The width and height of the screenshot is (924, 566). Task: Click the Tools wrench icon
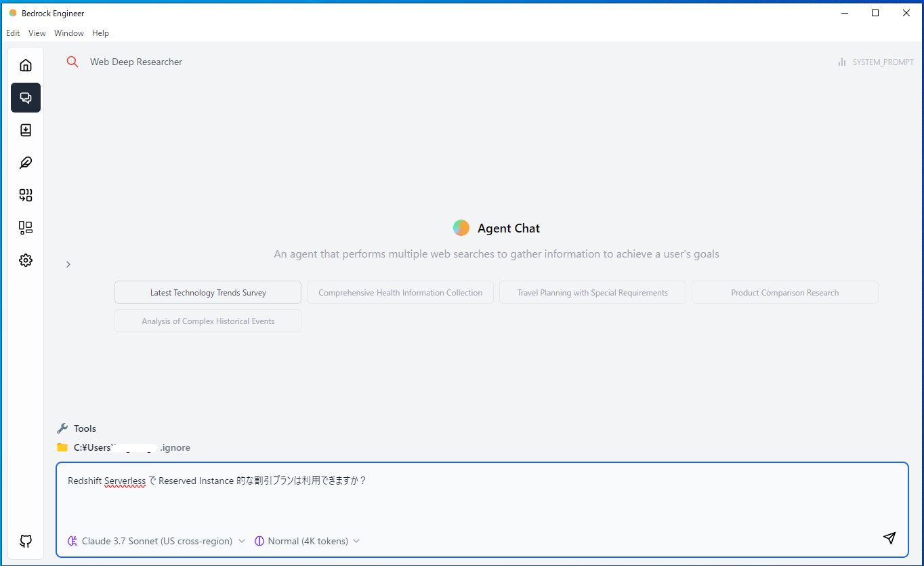pyautogui.click(x=62, y=428)
